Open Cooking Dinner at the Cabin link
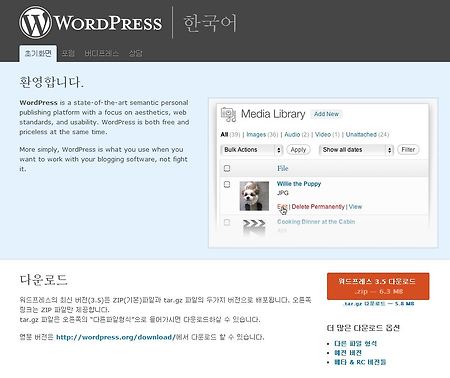 coord(316,222)
